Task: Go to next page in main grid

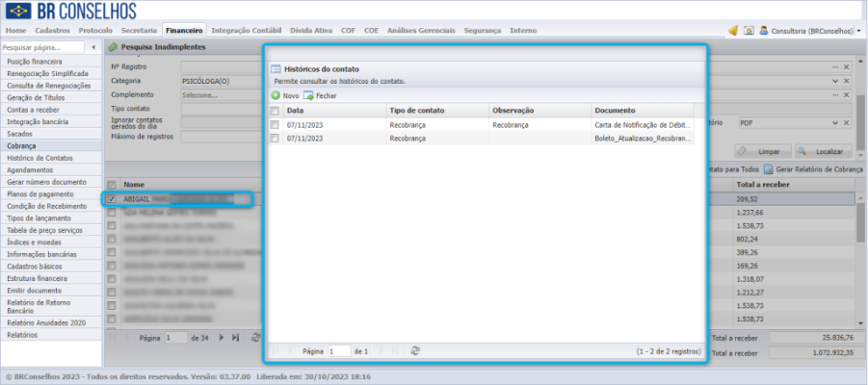Action: pos(222,338)
